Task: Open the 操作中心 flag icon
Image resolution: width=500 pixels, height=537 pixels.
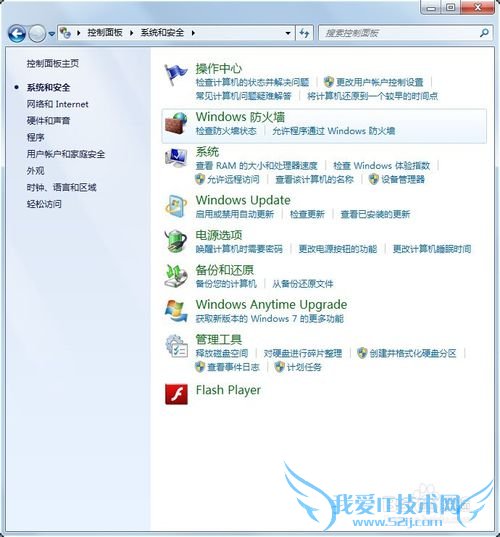Action: [x=176, y=75]
